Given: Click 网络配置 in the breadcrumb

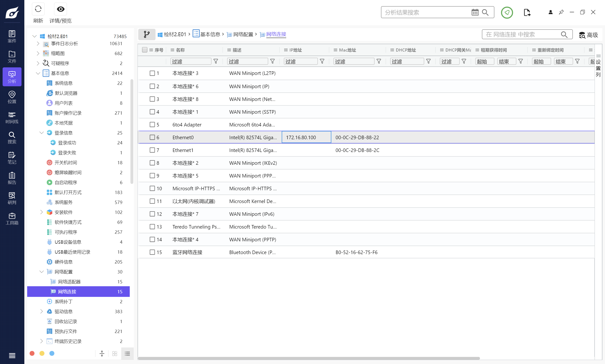Looking at the screenshot, I should 243,34.
